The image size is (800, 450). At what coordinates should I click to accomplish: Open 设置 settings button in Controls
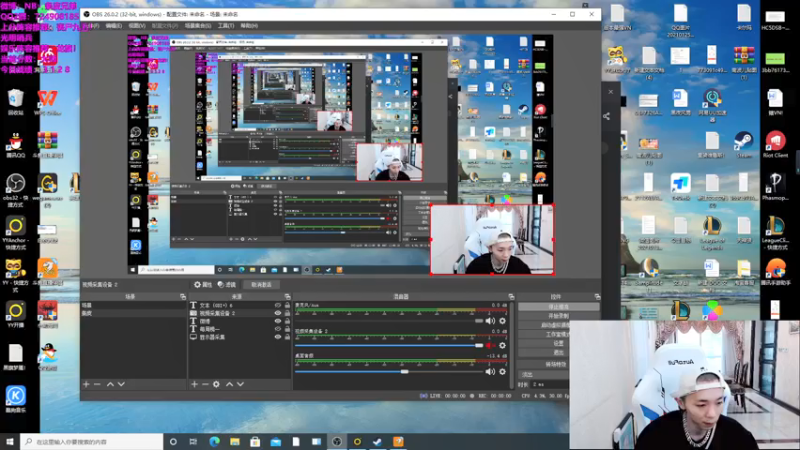point(558,343)
